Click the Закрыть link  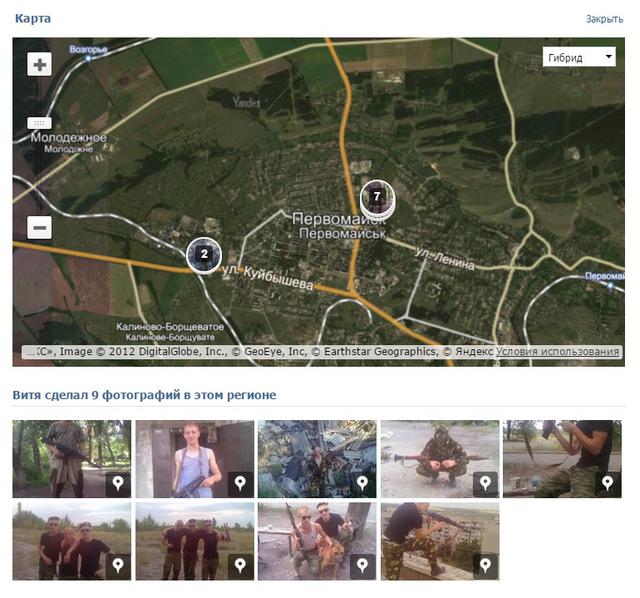[604, 19]
